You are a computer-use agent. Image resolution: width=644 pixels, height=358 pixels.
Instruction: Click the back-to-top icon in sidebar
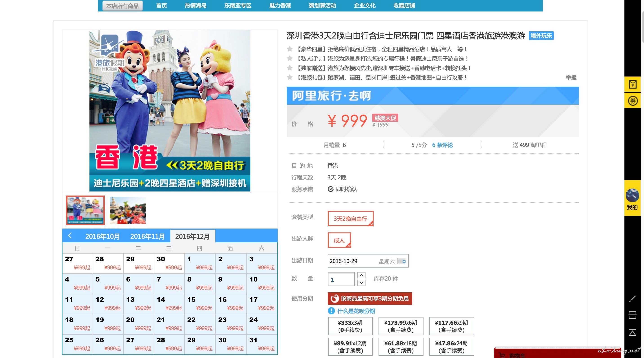633,333
